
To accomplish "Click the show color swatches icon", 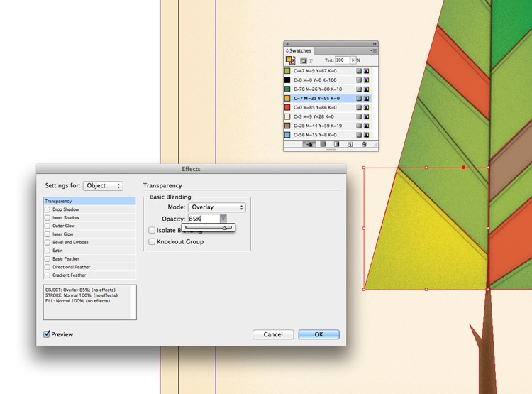I will pyautogui.click(x=323, y=144).
